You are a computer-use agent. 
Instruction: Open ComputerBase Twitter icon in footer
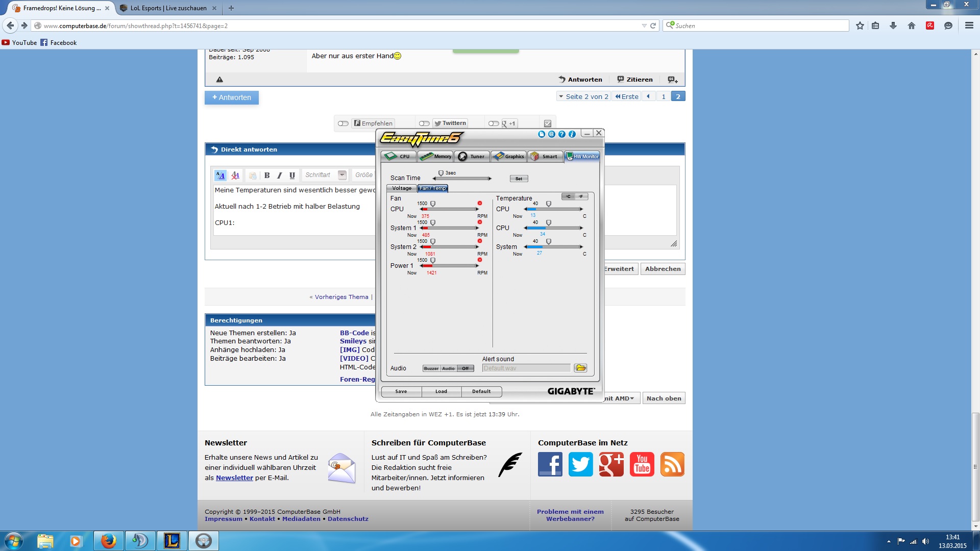tap(580, 464)
